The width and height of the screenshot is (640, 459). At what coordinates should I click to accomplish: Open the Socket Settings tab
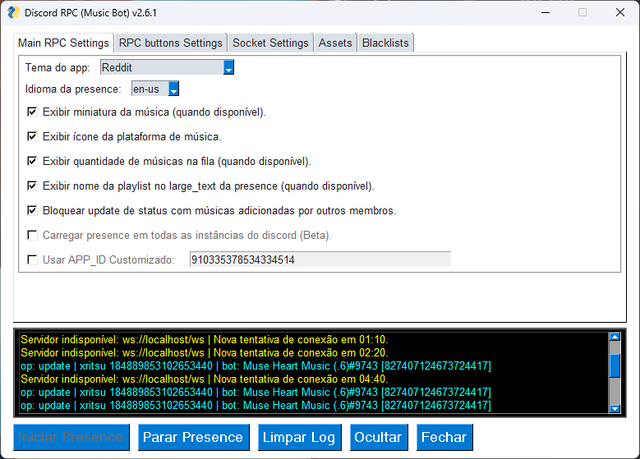270,43
